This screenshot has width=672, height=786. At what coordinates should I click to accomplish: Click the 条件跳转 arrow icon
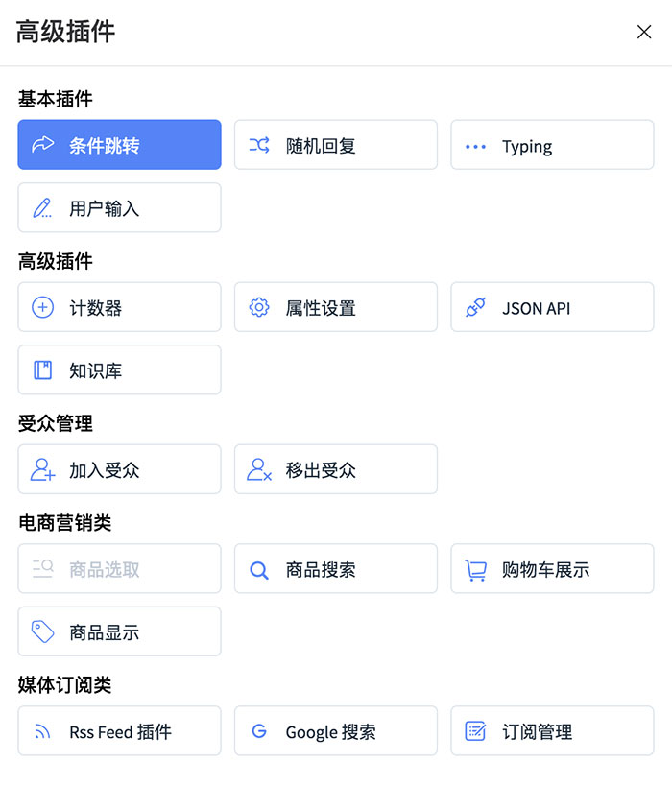42,145
